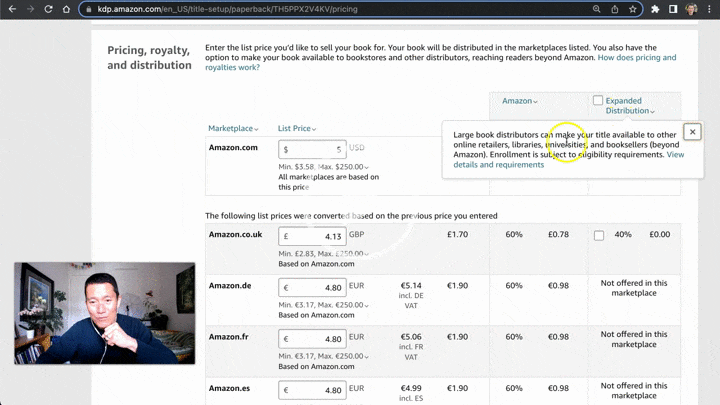The image size is (720, 405).
Task: Expand the Expanded Distribution header dropdown
Action: coord(630,106)
